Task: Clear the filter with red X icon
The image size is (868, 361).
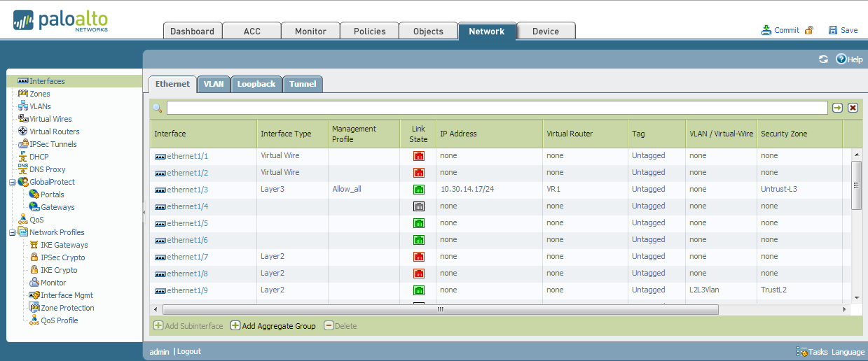Action: point(853,108)
